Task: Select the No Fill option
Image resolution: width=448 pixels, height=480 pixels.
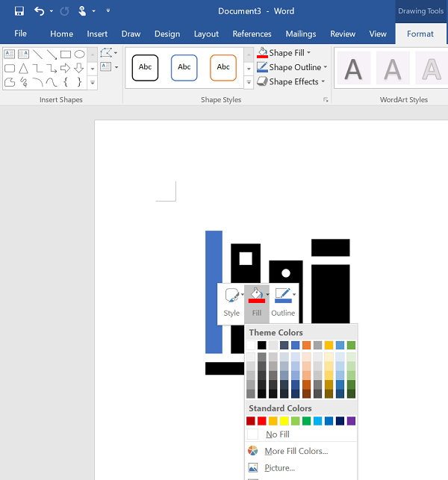Action: [x=277, y=434]
